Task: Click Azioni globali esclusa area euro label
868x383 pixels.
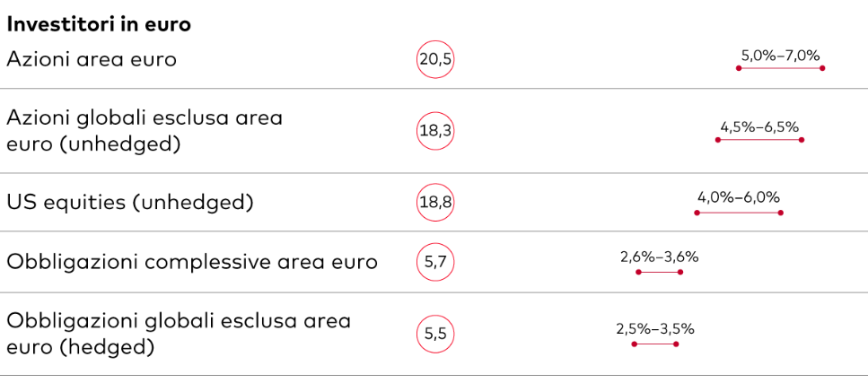Action: (145, 132)
